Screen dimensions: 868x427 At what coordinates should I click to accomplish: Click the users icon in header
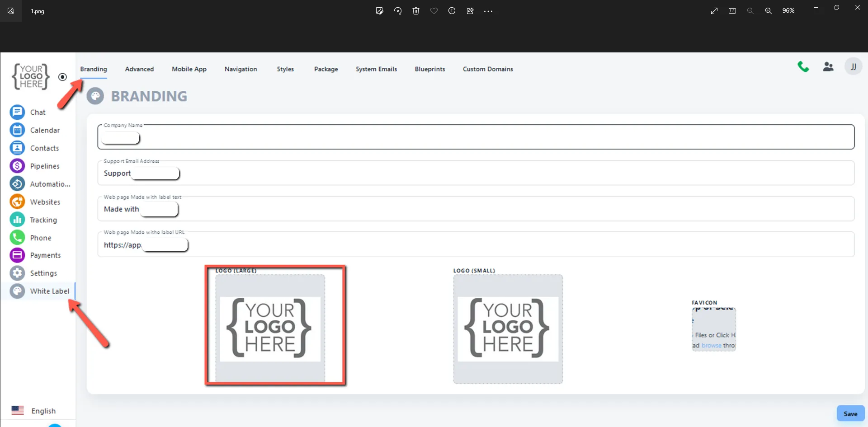pyautogui.click(x=828, y=67)
